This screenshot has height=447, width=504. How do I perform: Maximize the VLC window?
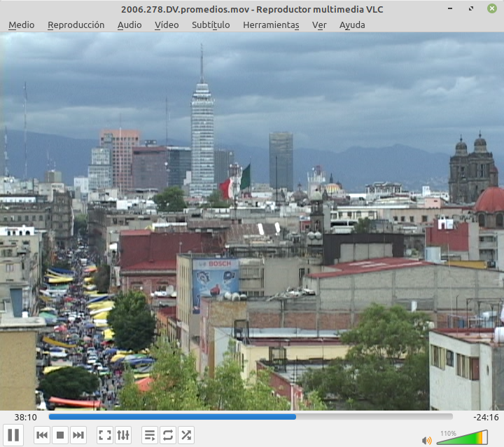pos(471,8)
